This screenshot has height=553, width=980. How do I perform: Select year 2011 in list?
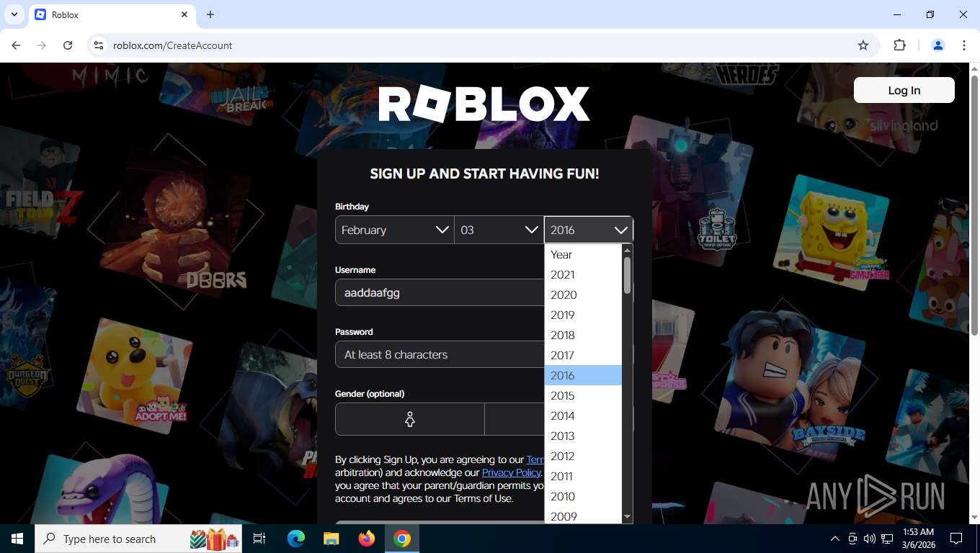tap(583, 476)
